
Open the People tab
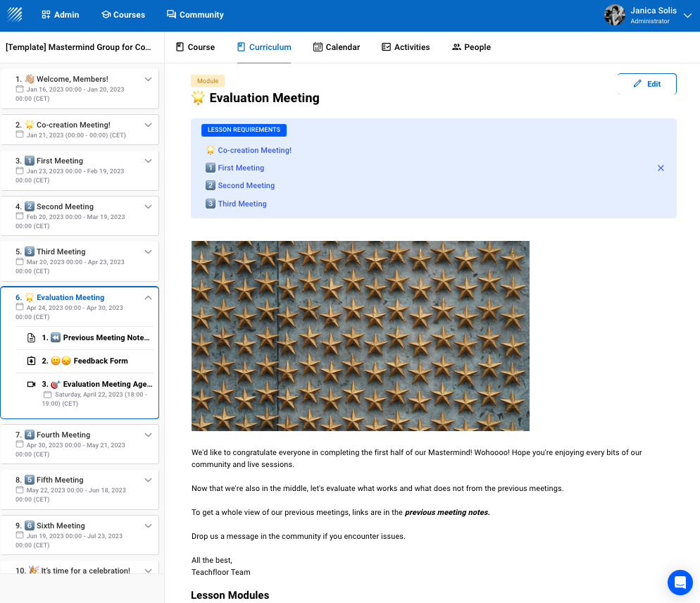(471, 47)
